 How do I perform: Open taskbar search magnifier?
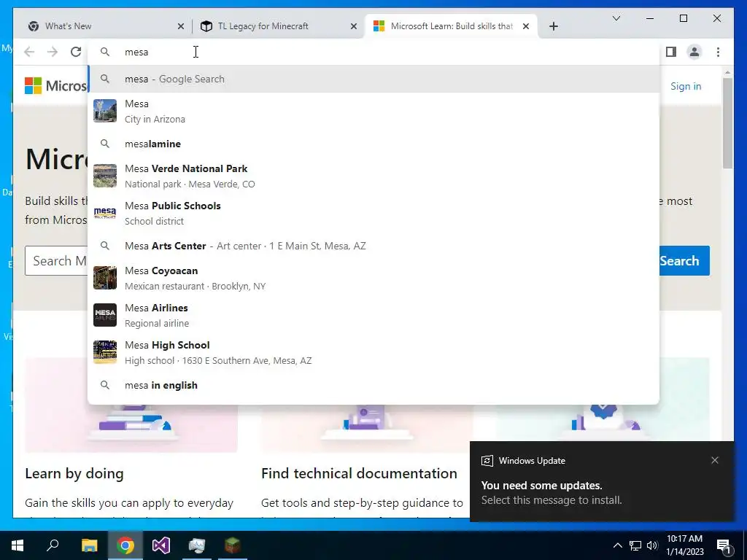(53, 545)
